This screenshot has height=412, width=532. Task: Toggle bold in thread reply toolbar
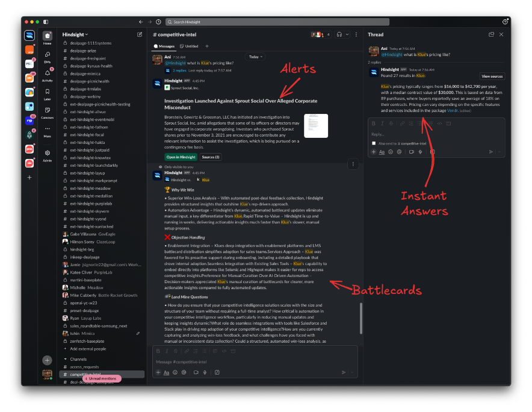pos(374,123)
